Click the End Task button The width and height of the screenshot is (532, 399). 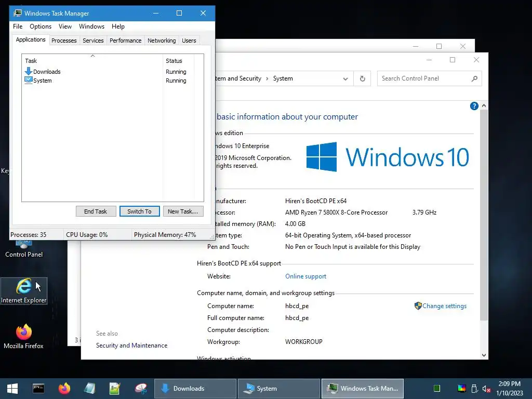click(96, 211)
